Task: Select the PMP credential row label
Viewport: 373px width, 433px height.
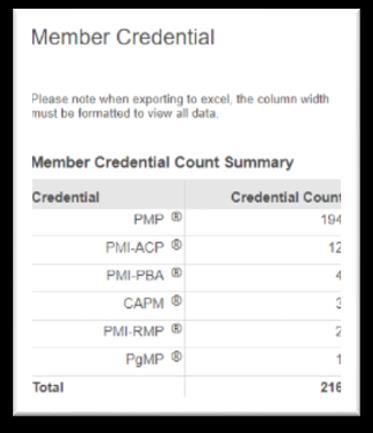Action: (149, 220)
